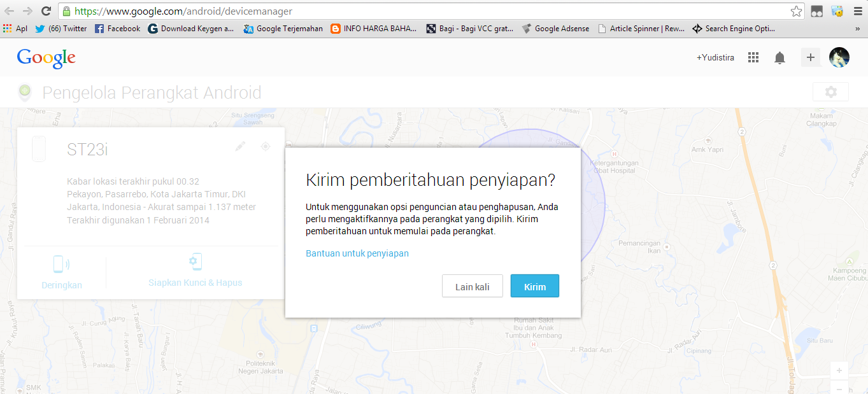Reload the page
868x394 pixels.
tap(46, 11)
